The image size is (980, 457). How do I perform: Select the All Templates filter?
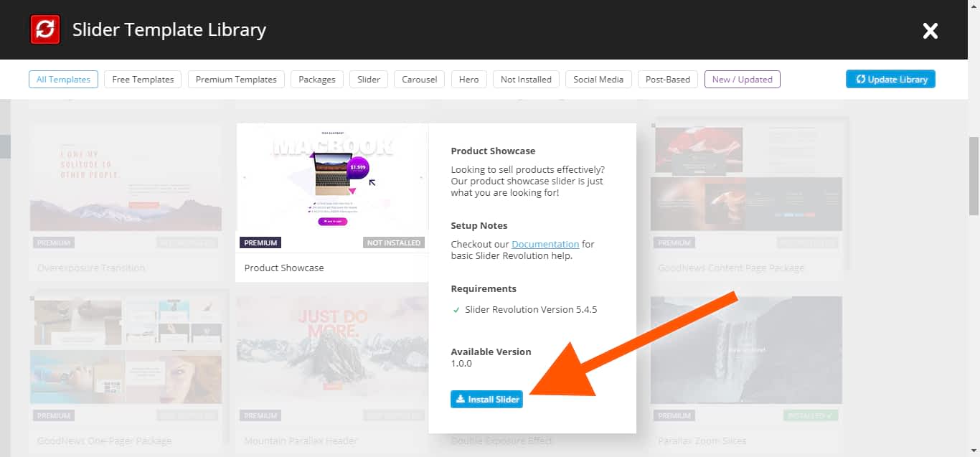[x=64, y=79]
